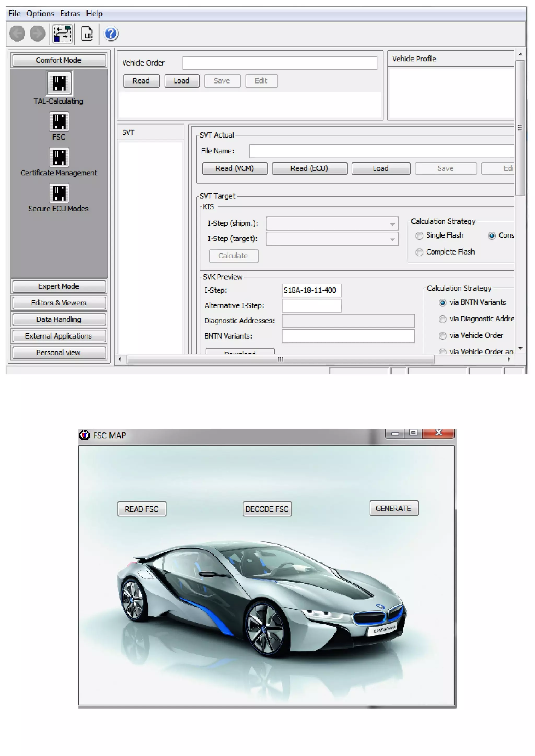
Task: Select the Complete Flash radio button
Action: (x=419, y=252)
